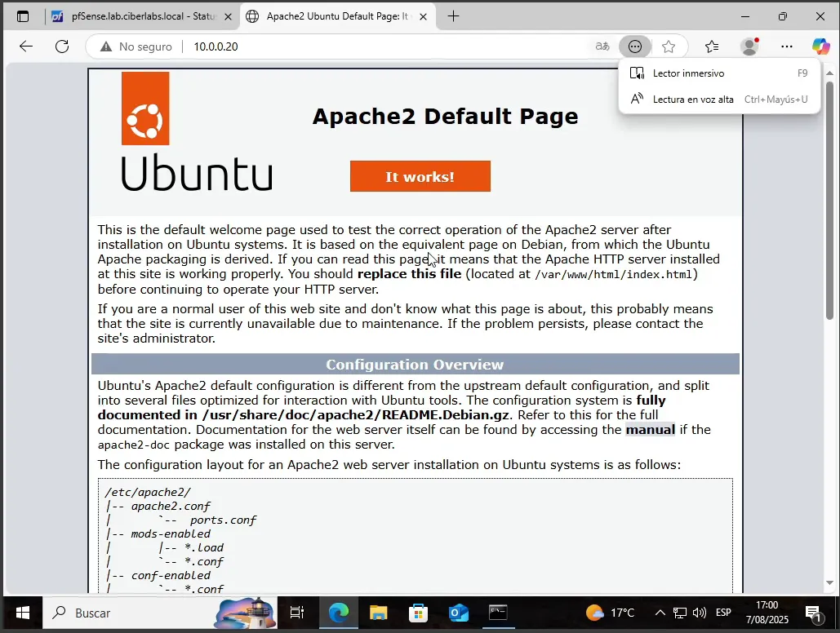Open the Command Prompt taskbar icon

pos(498,613)
